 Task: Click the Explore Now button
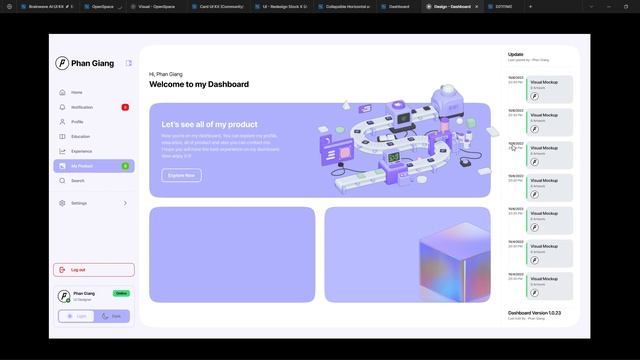point(181,176)
